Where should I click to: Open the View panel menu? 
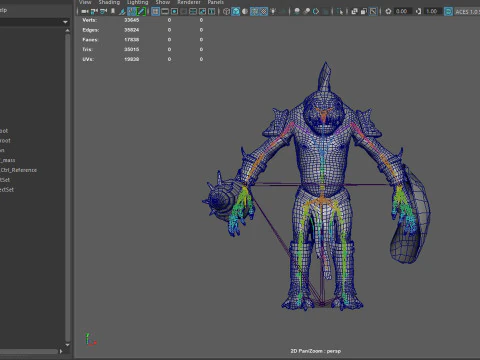tap(85, 2)
